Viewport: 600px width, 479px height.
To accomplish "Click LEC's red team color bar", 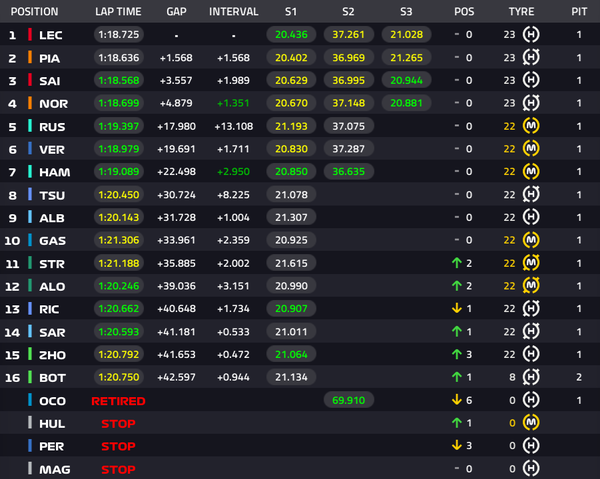I will 30,34.
